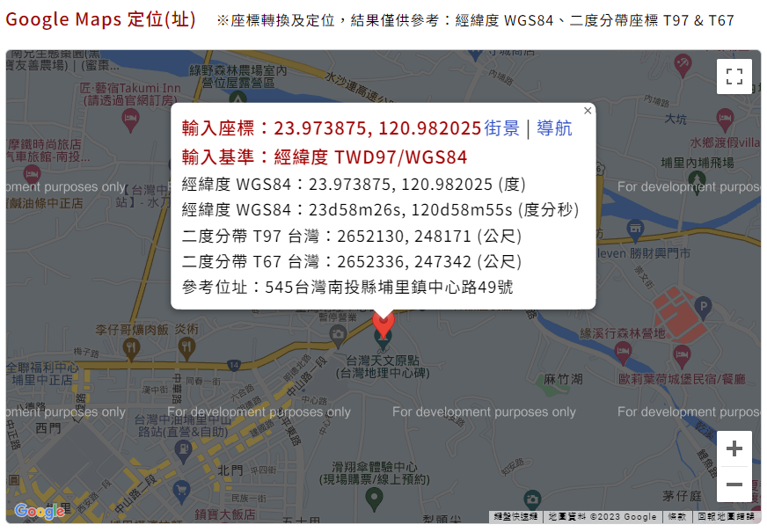
Task: Click route 14 highway shield
Action: [x=234, y=365]
